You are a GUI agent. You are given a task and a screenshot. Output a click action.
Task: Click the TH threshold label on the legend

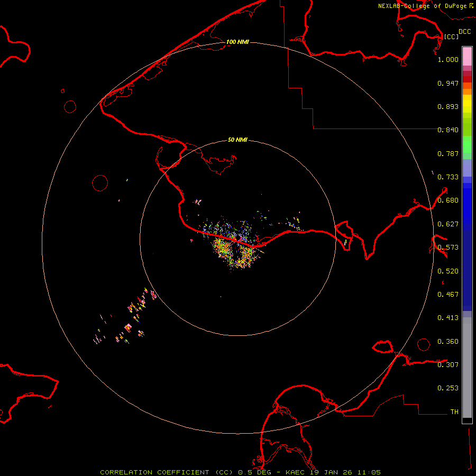[x=454, y=411]
